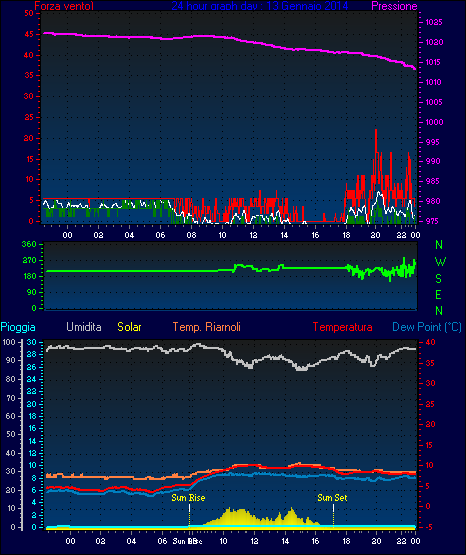
Task: Click the yellow 'Solar' legend label
Action: tap(129, 327)
